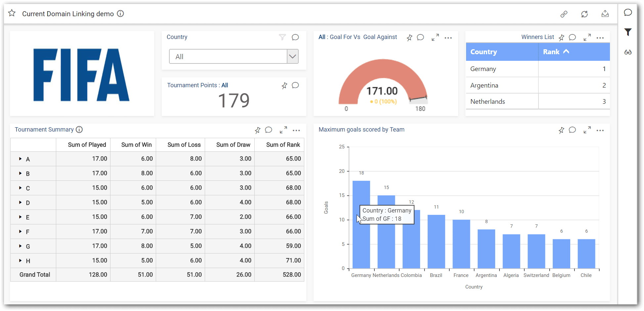Click the Chile bar in goals chart

[x=586, y=253]
